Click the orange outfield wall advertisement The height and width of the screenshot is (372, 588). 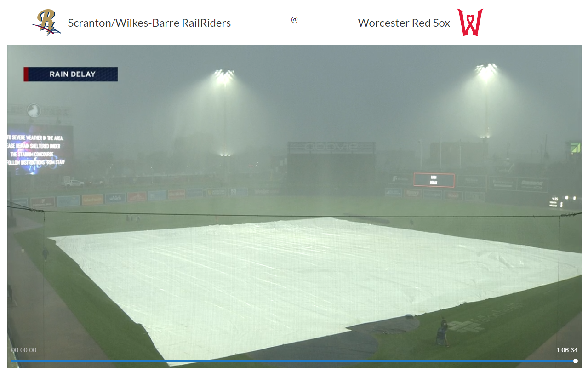pyautogui.click(x=92, y=200)
